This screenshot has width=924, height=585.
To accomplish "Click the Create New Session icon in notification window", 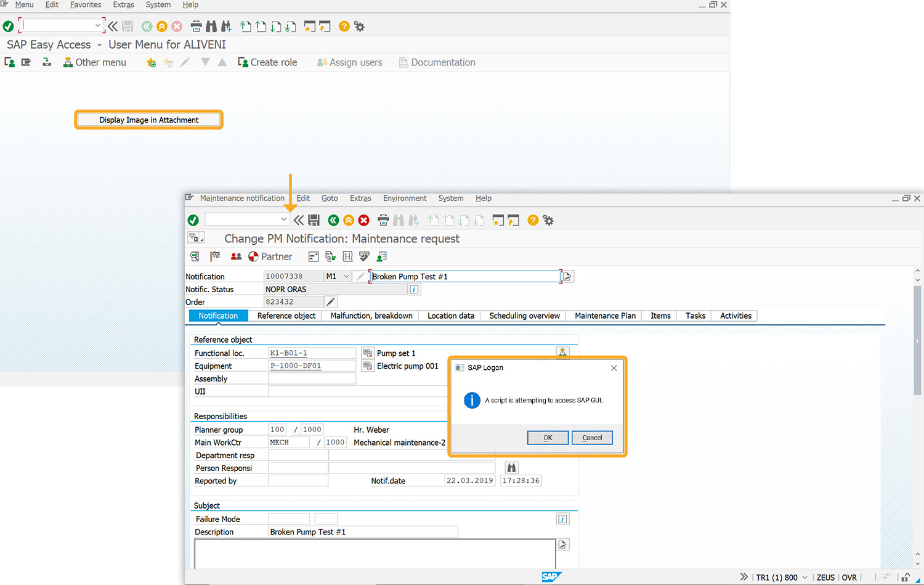I will (498, 220).
